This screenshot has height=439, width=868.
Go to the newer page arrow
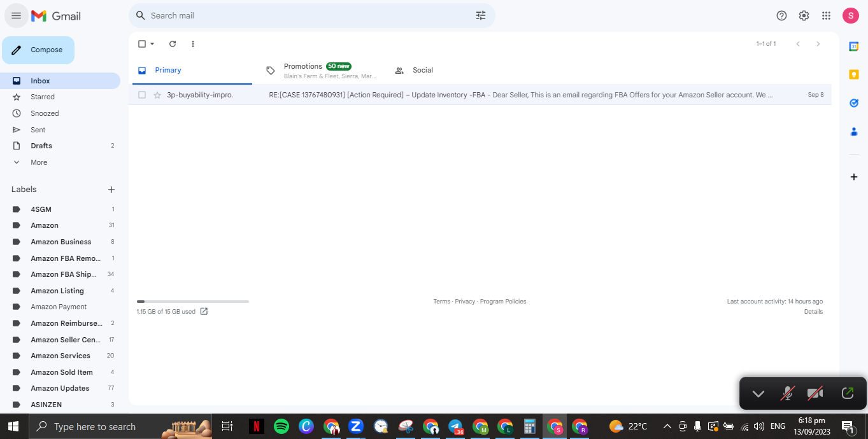tap(798, 44)
